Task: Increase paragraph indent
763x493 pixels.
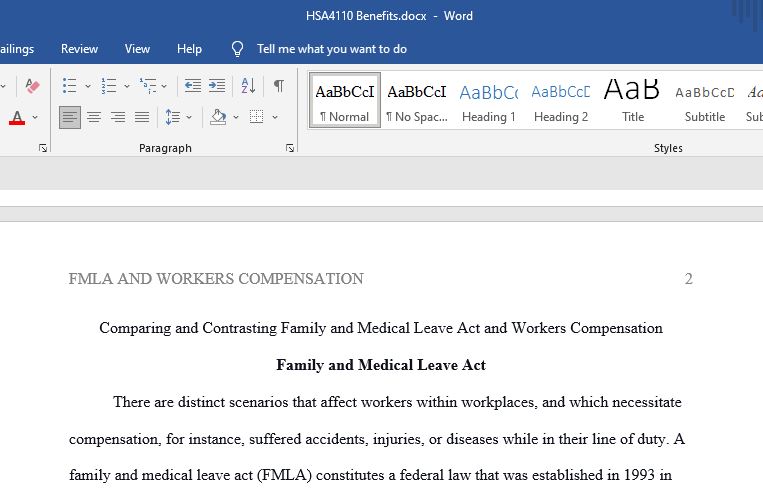Action: 217,86
